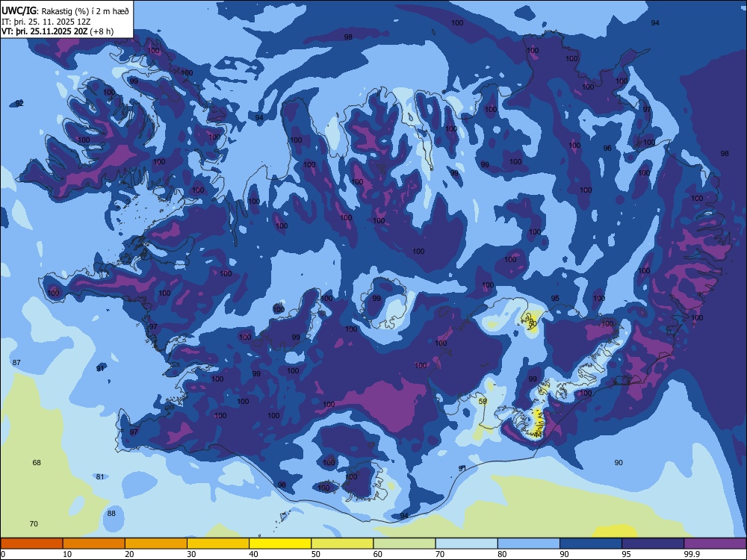
Task: Click the legend tick label '40'
Action: [x=253, y=554]
